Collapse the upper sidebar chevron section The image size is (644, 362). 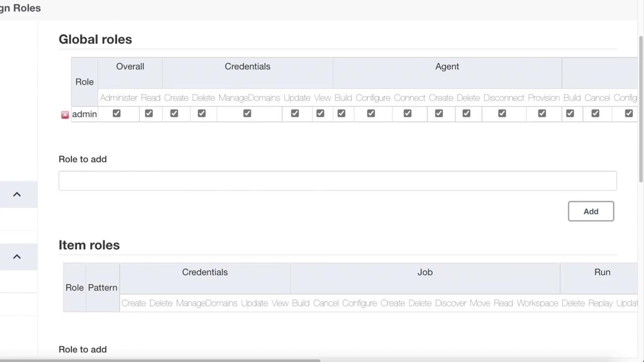click(x=17, y=195)
